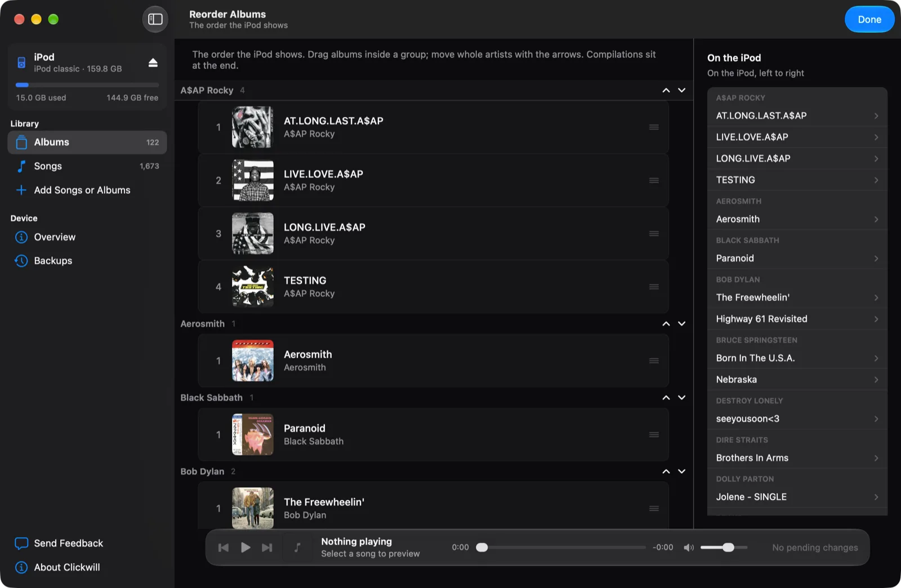
Task: Open Born In The U.S.A. in iPod preview
Action: (797, 358)
